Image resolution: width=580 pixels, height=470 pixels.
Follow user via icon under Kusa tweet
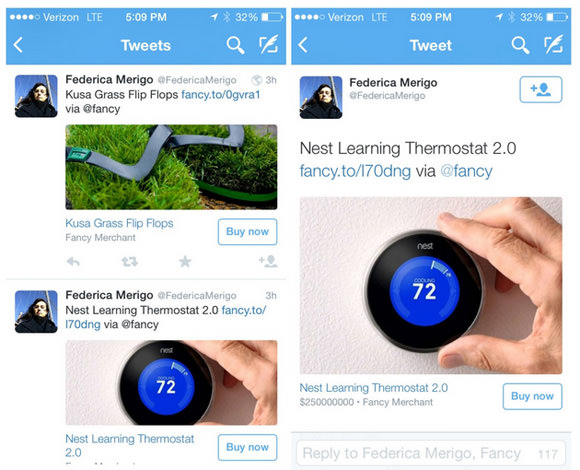(x=268, y=261)
